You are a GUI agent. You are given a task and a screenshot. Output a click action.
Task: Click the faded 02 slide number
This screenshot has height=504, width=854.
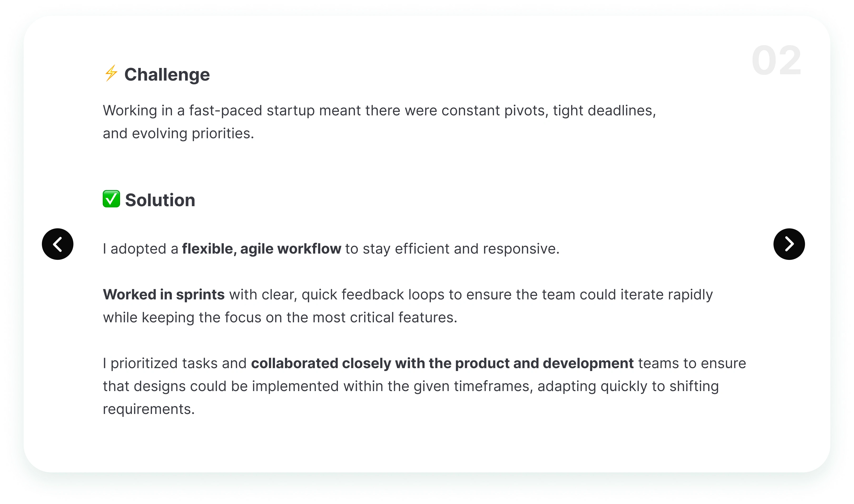pyautogui.click(x=776, y=61)
